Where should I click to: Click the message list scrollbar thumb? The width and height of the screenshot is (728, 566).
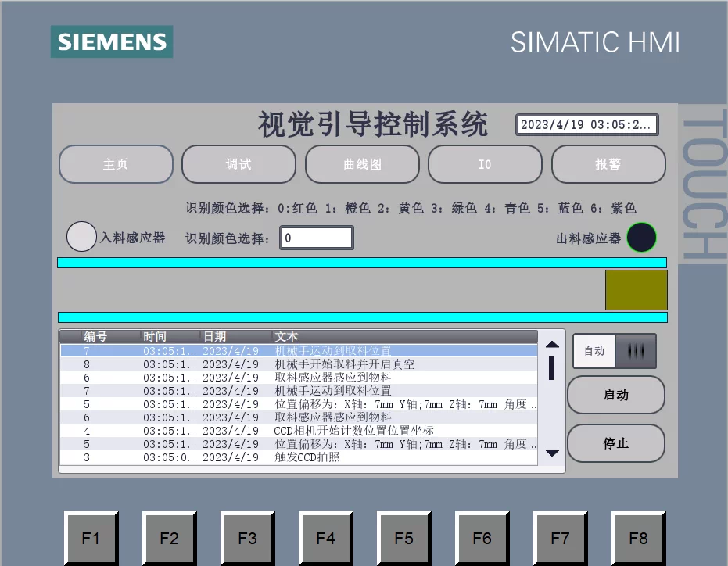[551, 368]
